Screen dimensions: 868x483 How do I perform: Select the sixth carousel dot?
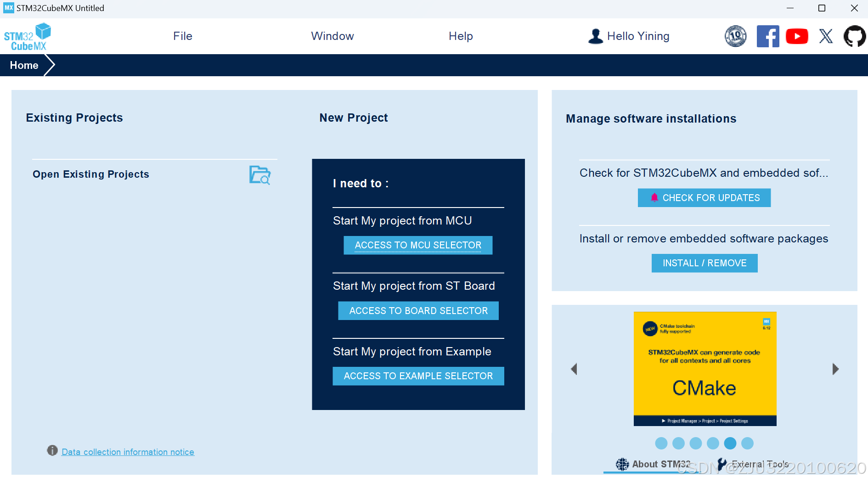(747, 443)
